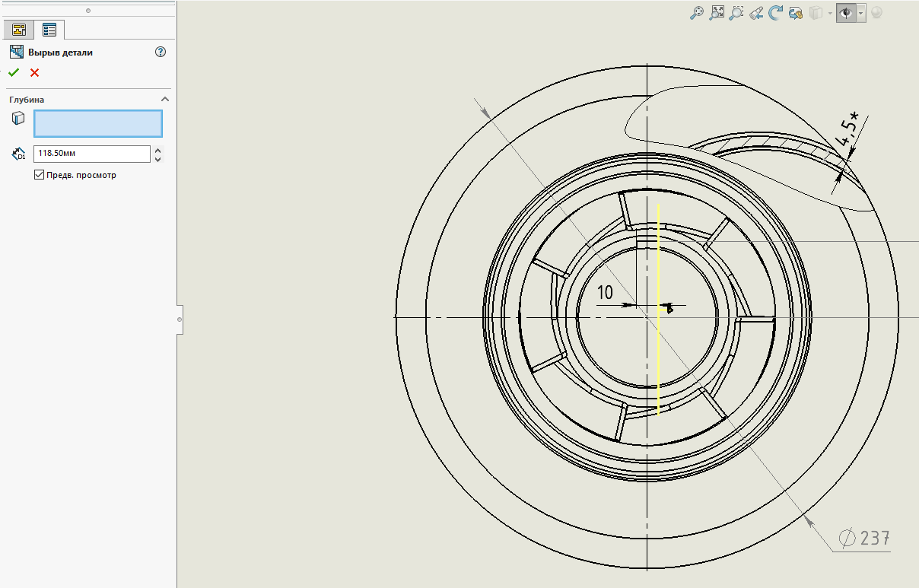Click the depth reference selection box
Viewport: 919px width, 588px height.
98,123
